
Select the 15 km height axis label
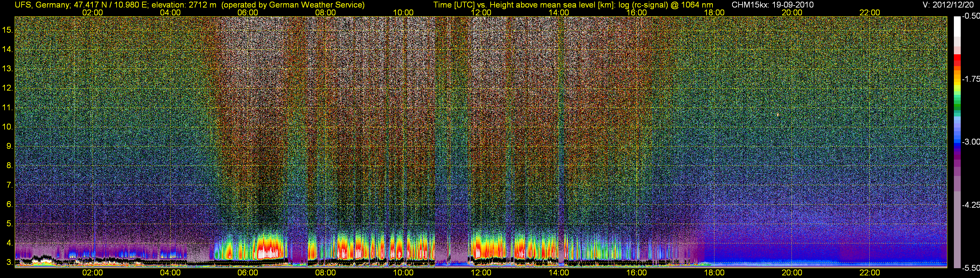[7, 30]
